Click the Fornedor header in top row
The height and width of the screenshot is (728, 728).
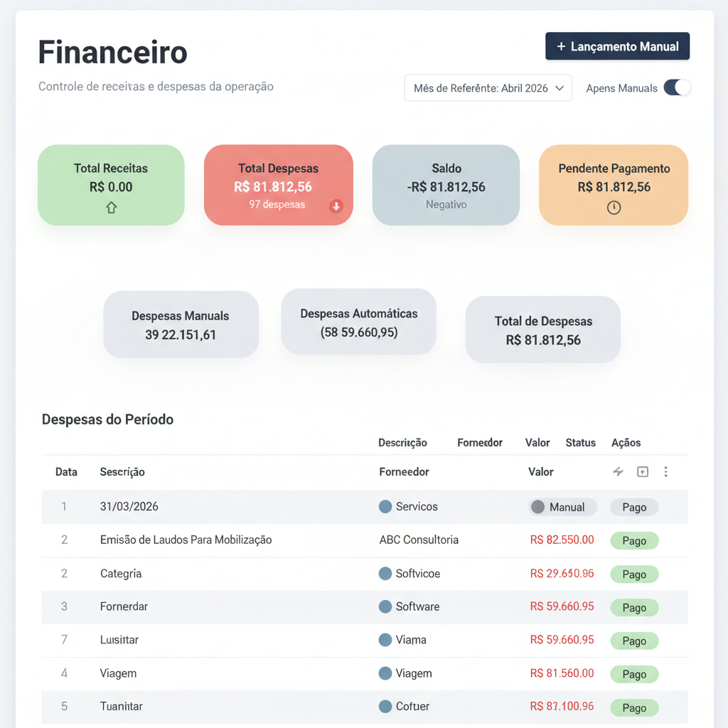coord(480,442)
